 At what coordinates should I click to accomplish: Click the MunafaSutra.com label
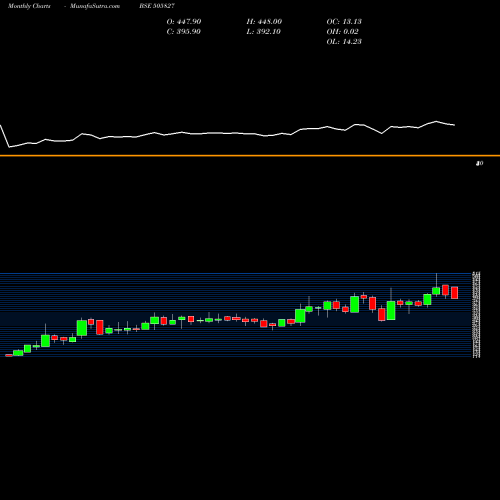tap(95, 6)
